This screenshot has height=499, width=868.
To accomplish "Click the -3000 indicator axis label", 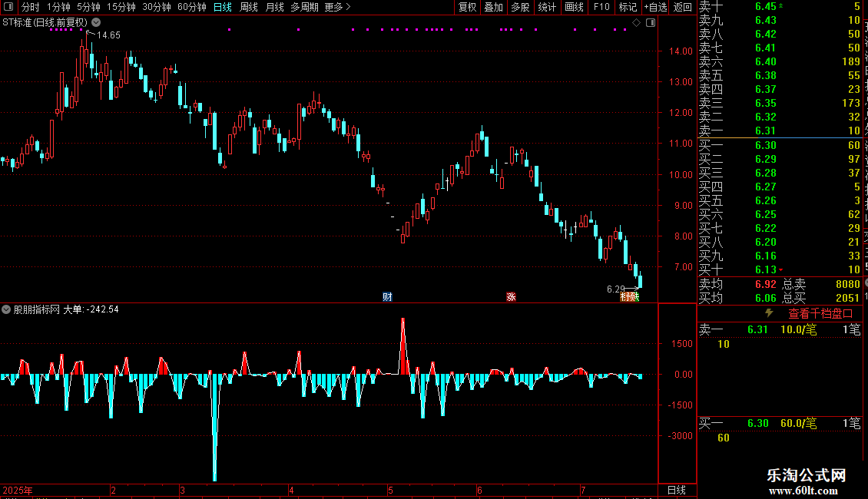I will click(x=681, y=435).
